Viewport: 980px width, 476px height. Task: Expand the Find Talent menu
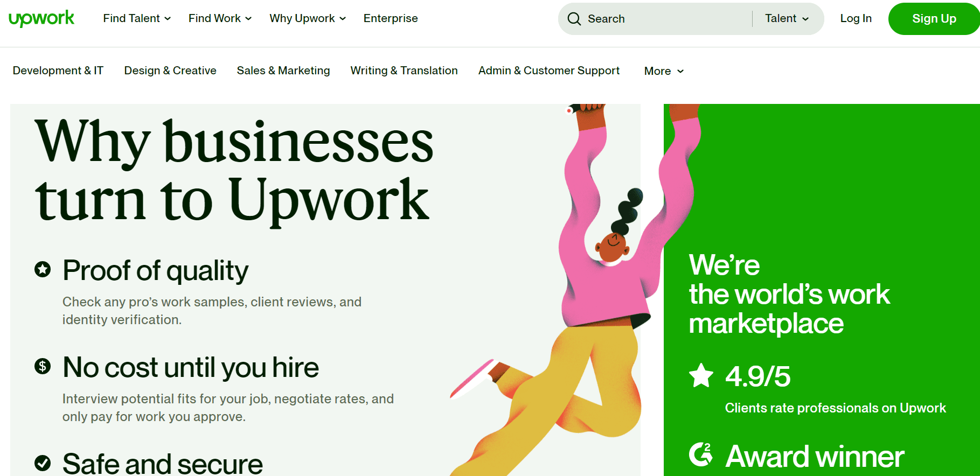pos(137,18)
